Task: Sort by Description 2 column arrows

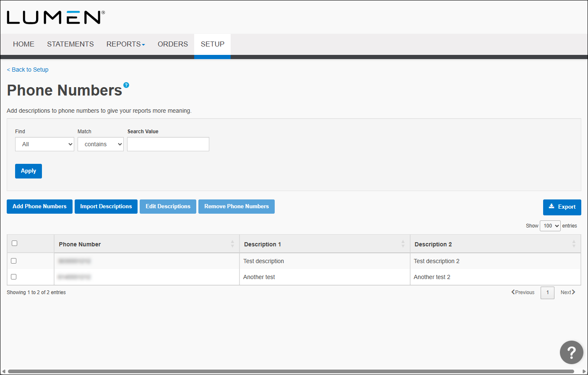Action: [x=573, y=244]
